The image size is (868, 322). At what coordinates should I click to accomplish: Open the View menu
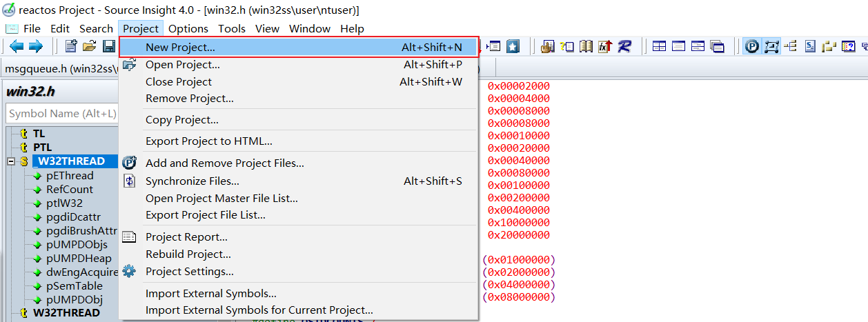[x=267, y=28]
